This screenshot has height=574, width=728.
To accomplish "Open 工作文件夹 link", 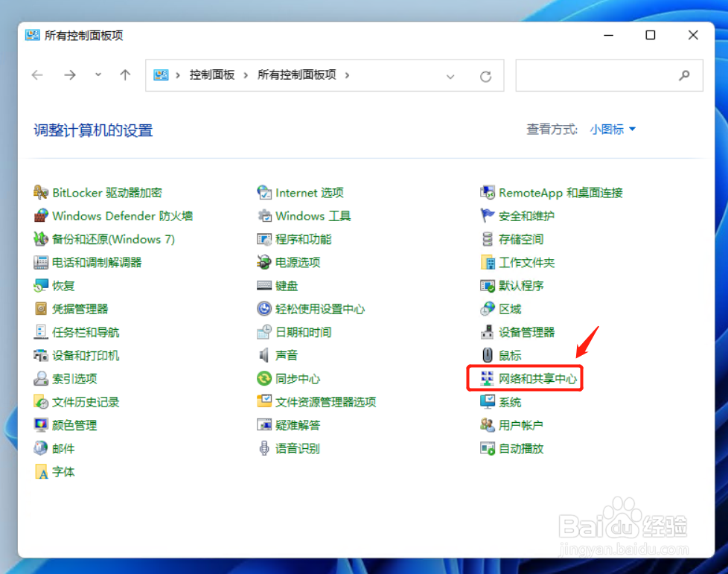I will click(526, 262).
